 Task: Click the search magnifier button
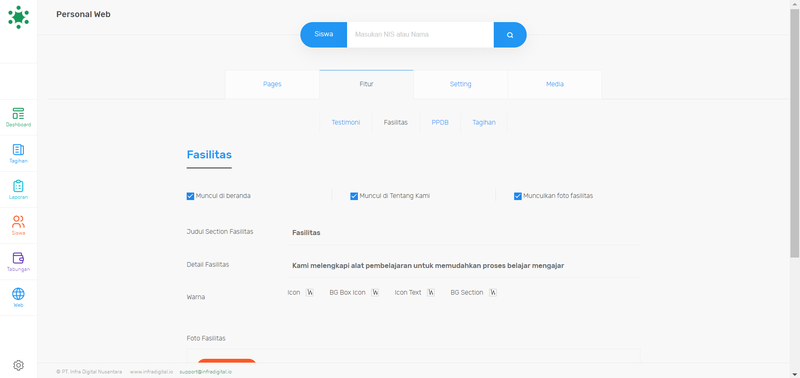pyautogui.click(x=510, y=35)
